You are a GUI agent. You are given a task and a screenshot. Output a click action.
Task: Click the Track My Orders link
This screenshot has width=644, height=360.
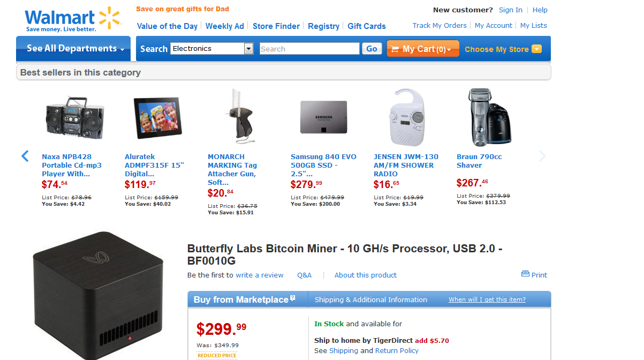click(440, 26)
